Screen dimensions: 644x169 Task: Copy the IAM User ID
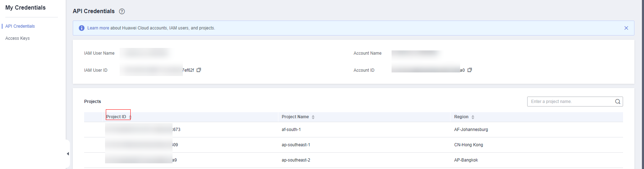[x=199, y=70]
